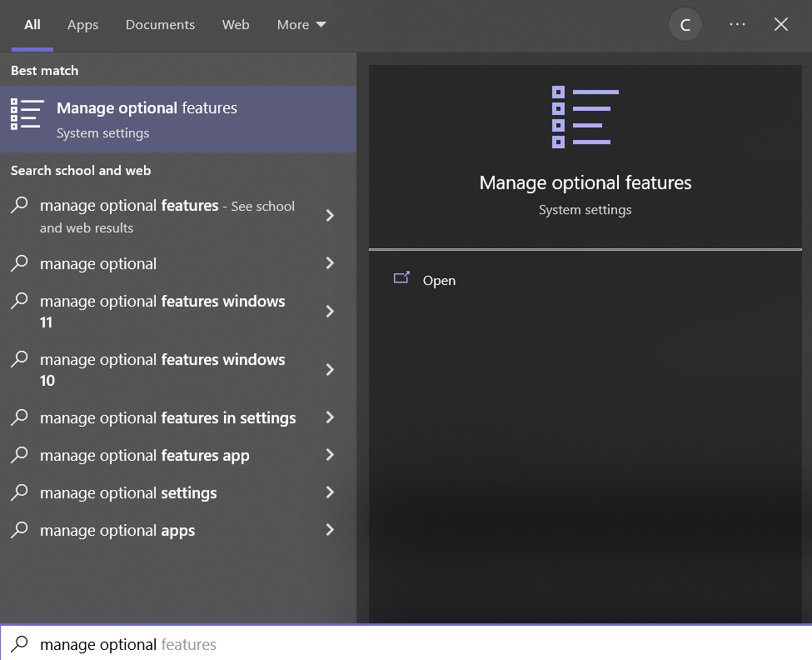812x660 pixels.
Task: Click magnifier icon beside 'See school and web results'
Action: point(20,205)
